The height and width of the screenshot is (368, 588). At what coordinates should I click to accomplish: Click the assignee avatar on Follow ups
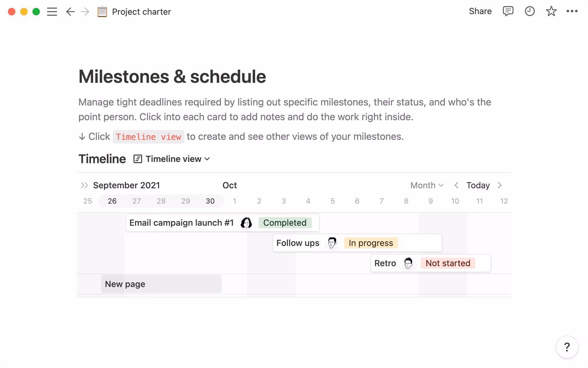coord(332,243)
